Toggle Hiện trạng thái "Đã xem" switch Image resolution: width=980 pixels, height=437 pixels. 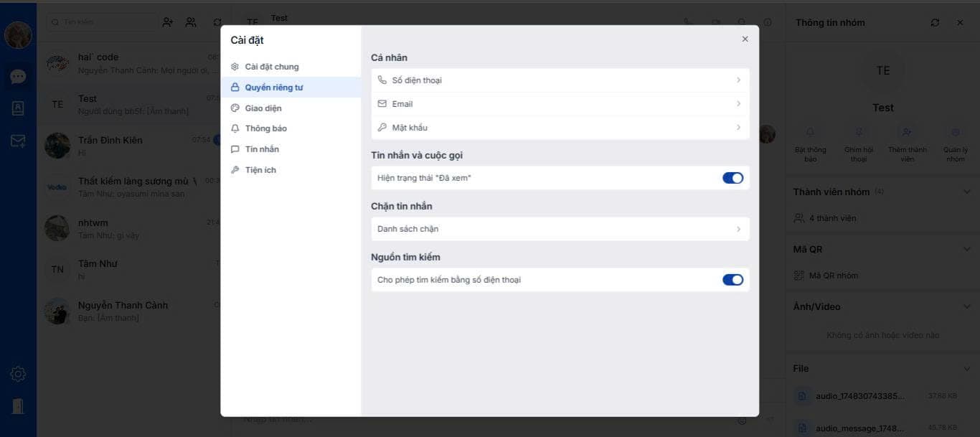click(x=732, y=178)
